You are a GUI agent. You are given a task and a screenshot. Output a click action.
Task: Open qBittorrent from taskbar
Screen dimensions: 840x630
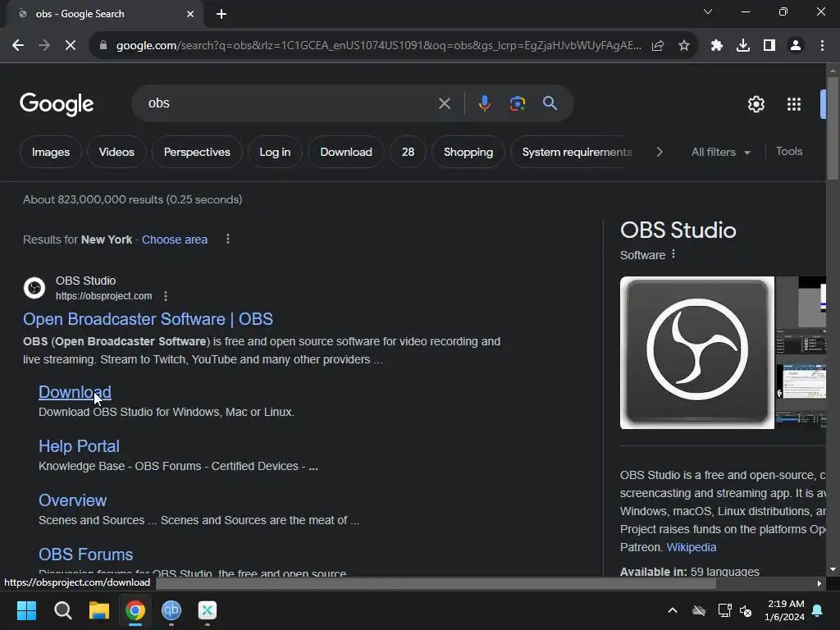click(x=171, y=610)
